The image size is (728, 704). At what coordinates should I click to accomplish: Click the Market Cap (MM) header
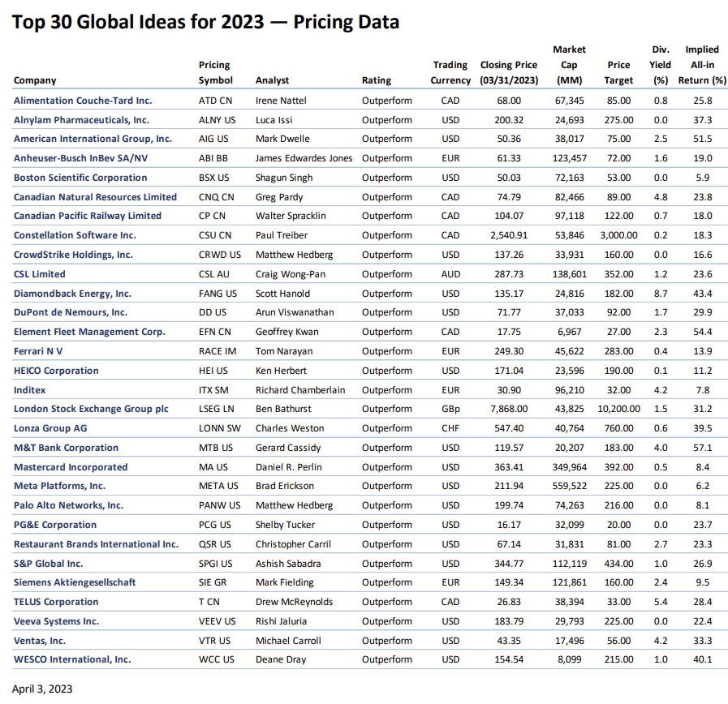coord(569,65)
